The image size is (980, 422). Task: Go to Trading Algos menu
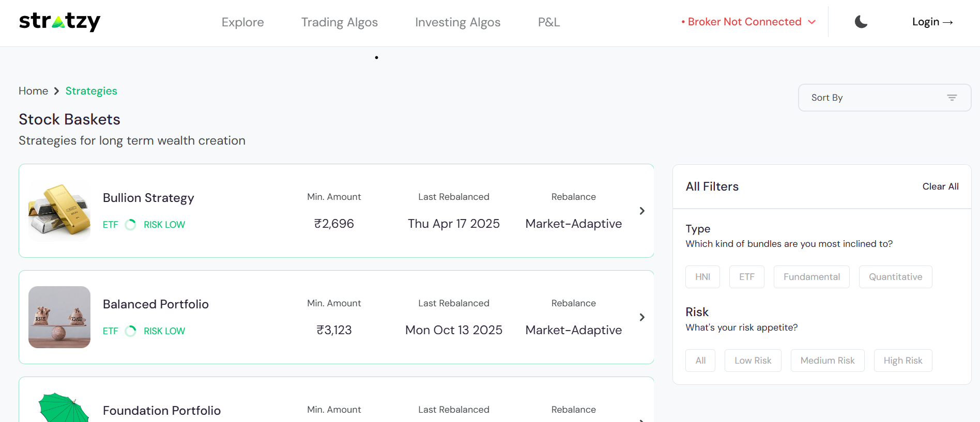[x=340, y=22]
